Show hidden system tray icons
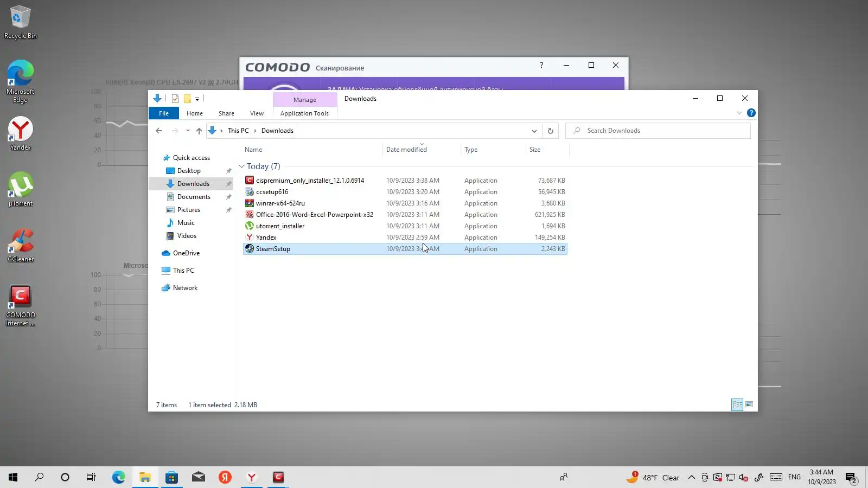This screenshot has height=488, width=868. click(x=691, y=478)
